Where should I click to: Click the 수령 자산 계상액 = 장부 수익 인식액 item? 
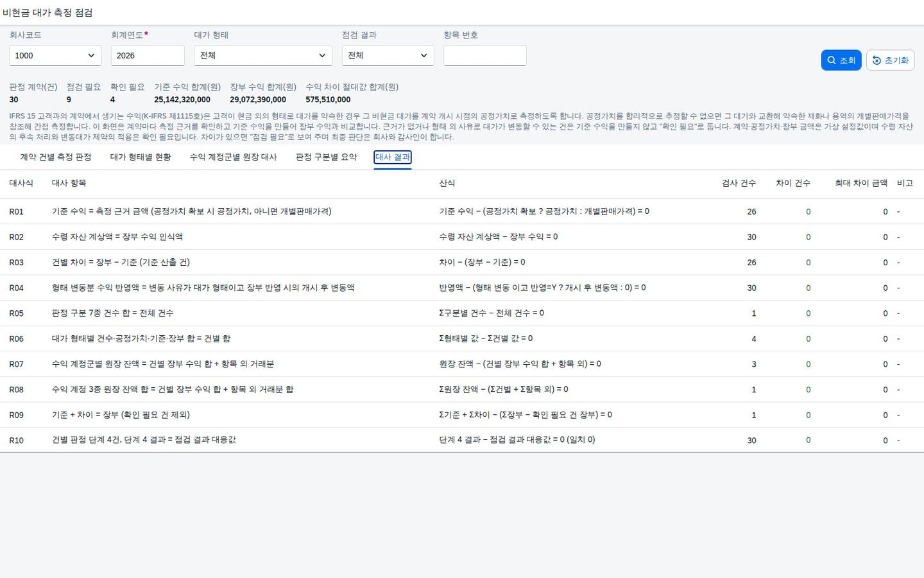click(x=117, y=237)
